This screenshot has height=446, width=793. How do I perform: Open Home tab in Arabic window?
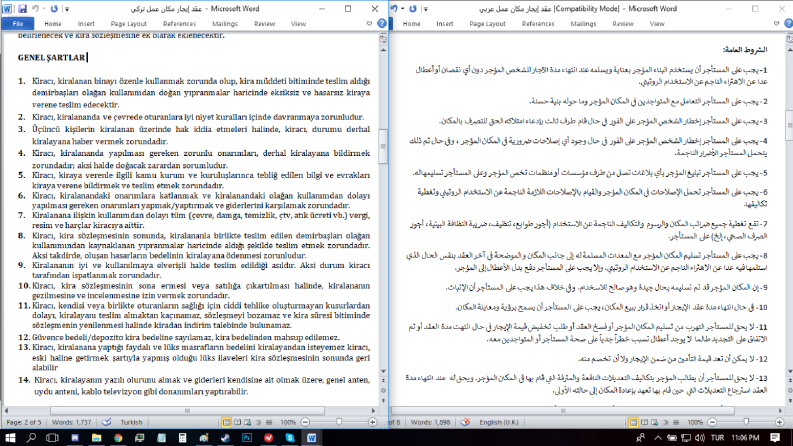coord(411,24)
